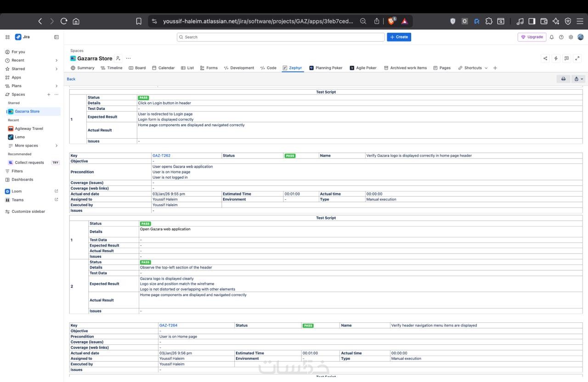Print the Zephyr test report
The width and height of the screenshot is (588, 382).
pos(563,79)
